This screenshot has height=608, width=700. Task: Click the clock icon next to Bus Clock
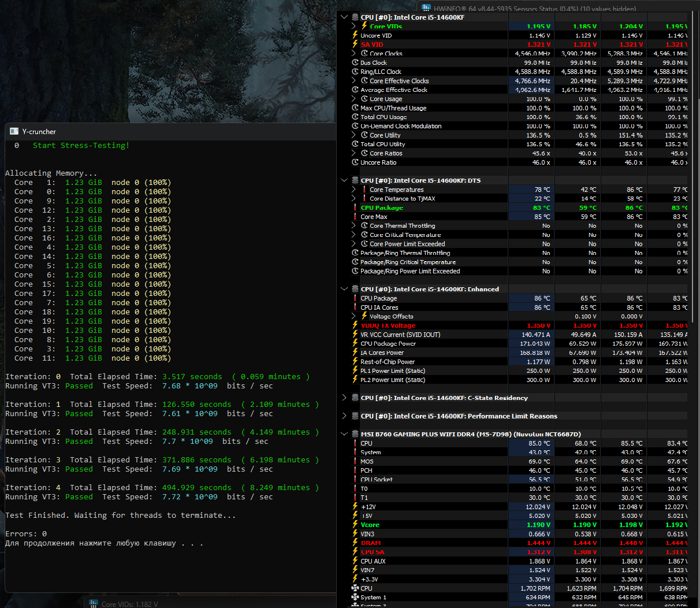coord(355,62)
